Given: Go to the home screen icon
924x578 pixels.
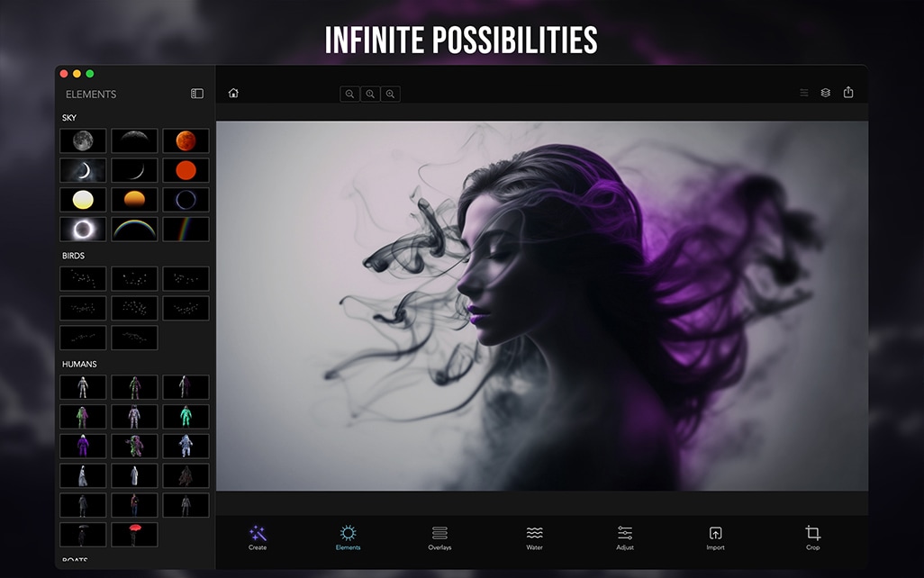Looking at the screenshot, I should pyautogui.click(x=233, y=93).
